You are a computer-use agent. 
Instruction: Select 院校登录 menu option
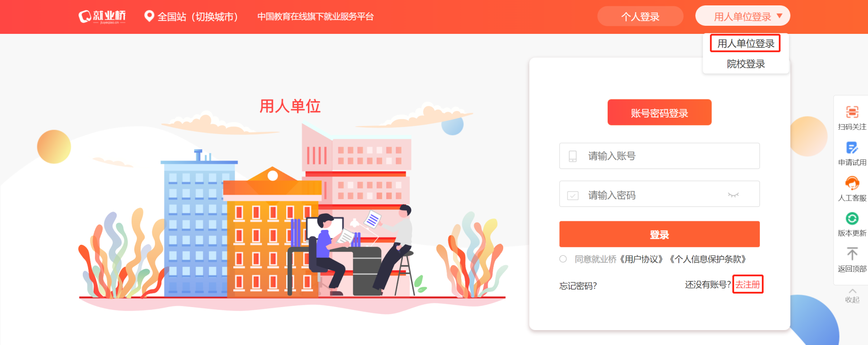745,64
